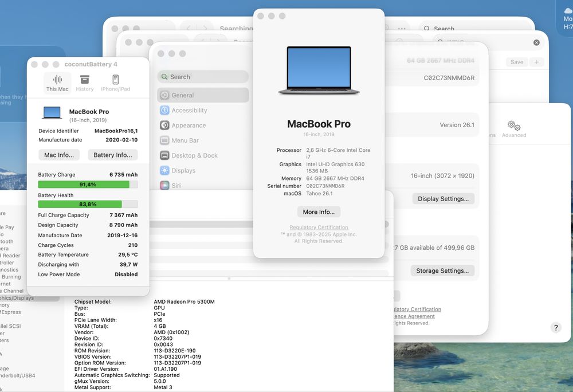573x392 pixels.
Task: Click the More Info... button in About This Mac
Action: (319, 212)
